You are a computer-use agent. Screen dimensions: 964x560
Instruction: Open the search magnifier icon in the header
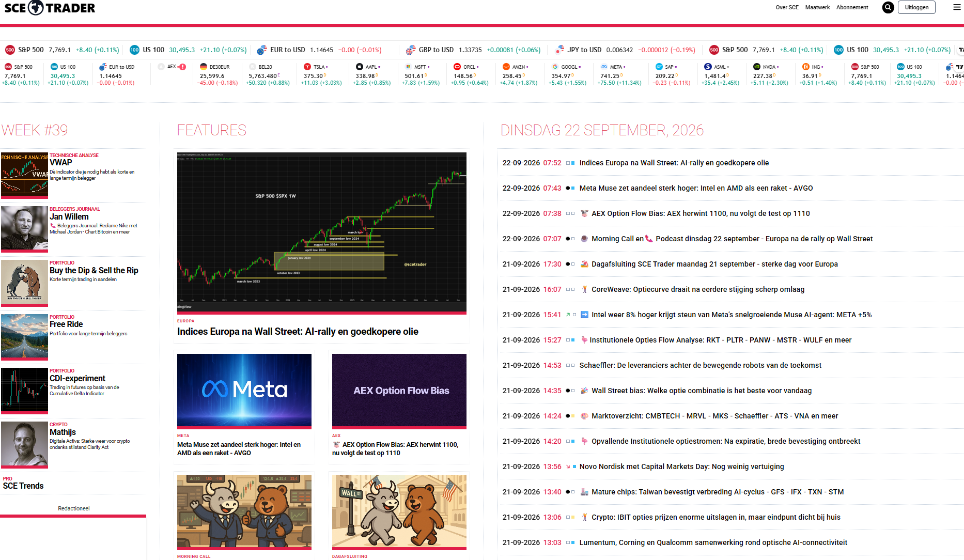[888, 7]
